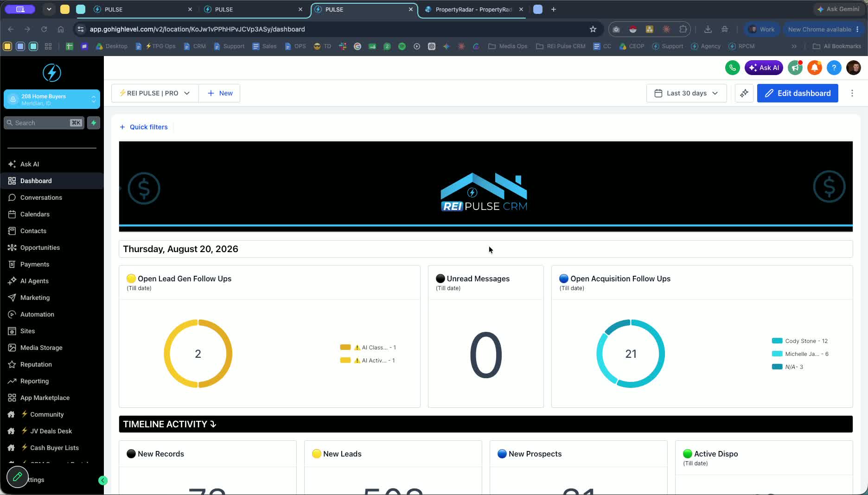This screenshot has height=495, width=868.
Task: Open the Last 30 days date range dropdown
Action: (x=686, y=93)
